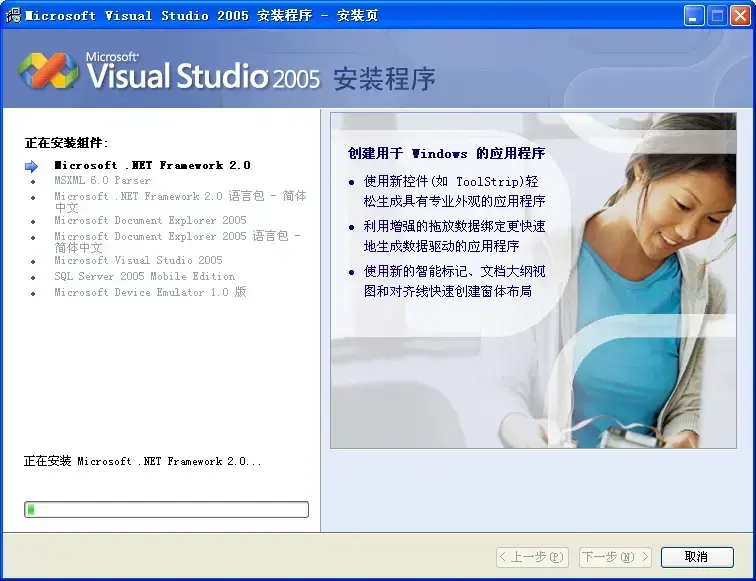756x581 pixels.
Task: Click the disabled maximize button in the title bar
Action: coord(717,16)
